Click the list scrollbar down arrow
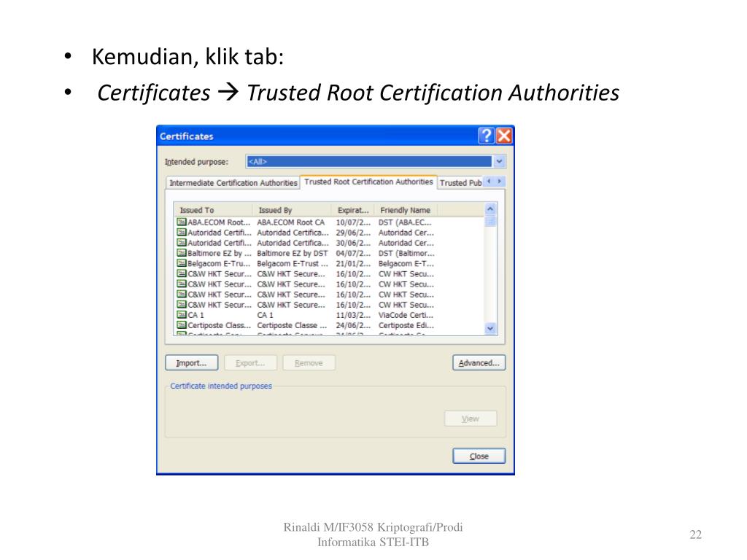Image resolution: width=747 pixels, height=560 pixels. pos(490,329)
